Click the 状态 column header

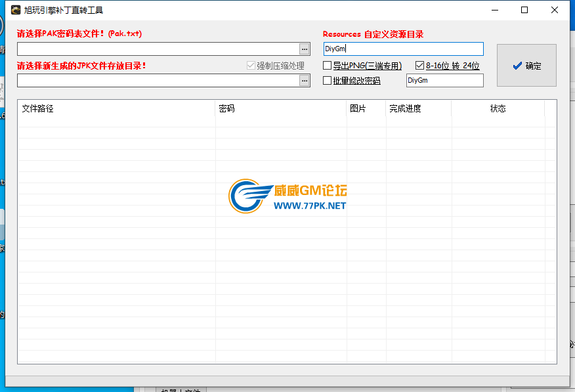[498, 109]
